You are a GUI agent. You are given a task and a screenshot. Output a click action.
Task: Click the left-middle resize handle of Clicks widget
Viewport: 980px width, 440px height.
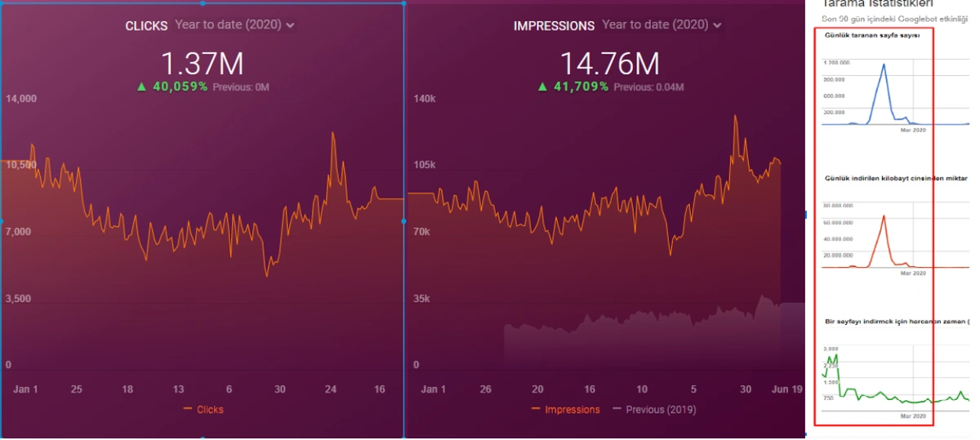1,220
